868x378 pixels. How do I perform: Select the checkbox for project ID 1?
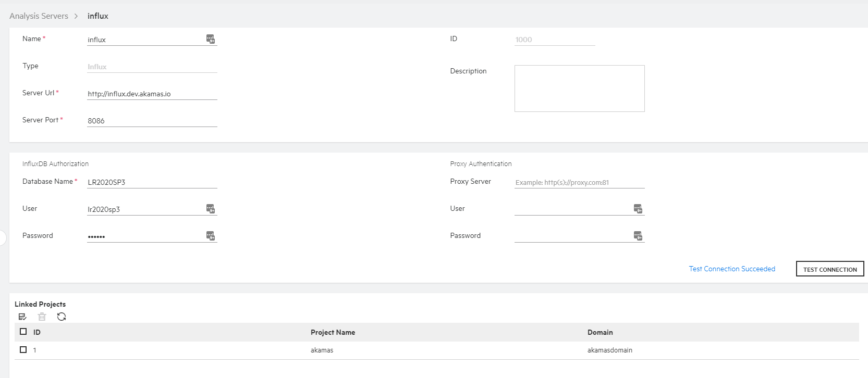coord(23,350)
